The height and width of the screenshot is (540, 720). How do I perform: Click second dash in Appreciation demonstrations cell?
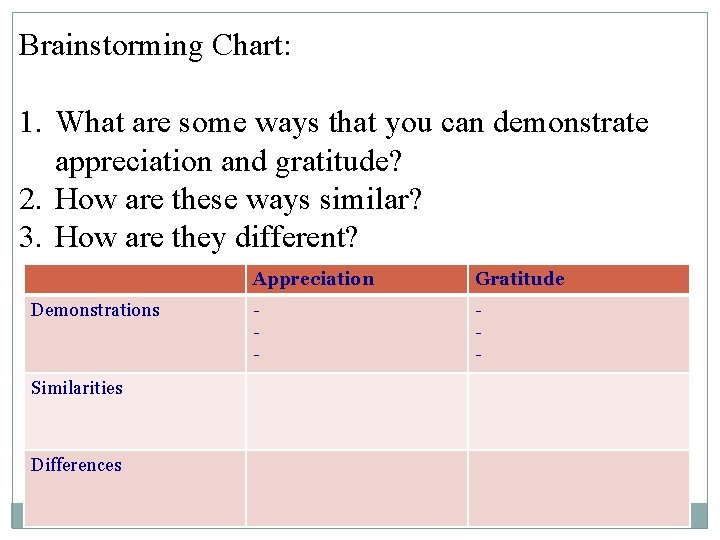point(257,333)
